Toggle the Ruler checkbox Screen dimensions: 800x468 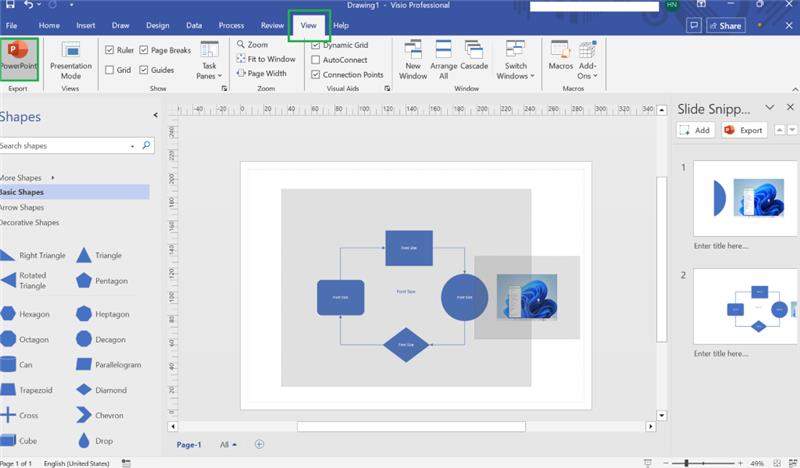109,50
